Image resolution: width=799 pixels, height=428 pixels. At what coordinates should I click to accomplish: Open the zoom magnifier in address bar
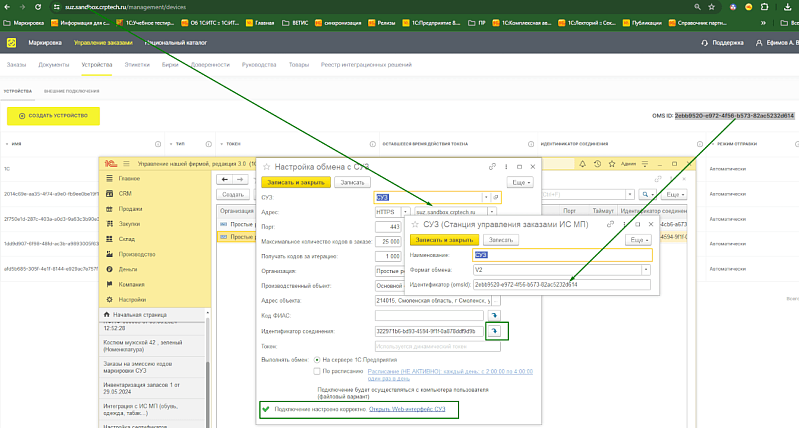point(697,7)
